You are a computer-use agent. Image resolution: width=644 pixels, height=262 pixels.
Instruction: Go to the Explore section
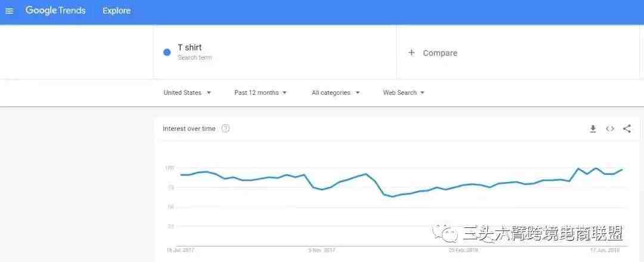pos(117,11)
